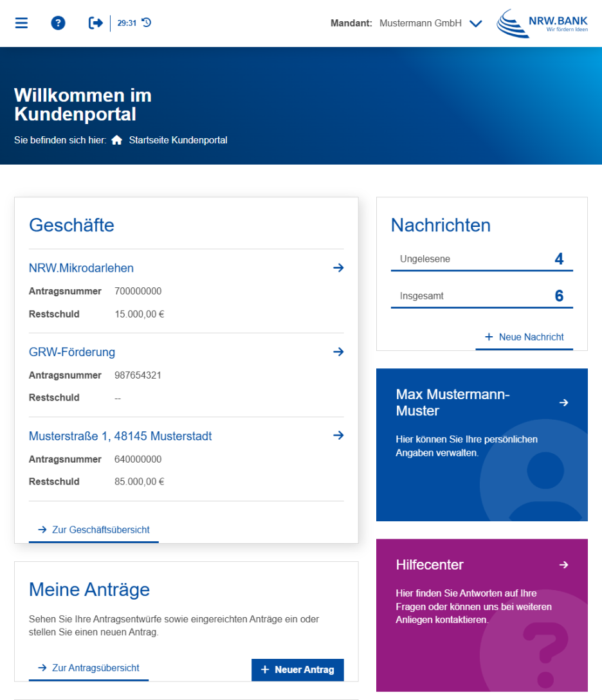Open the help question mark icon
This screenshot has width=602, height=700.
58,22
